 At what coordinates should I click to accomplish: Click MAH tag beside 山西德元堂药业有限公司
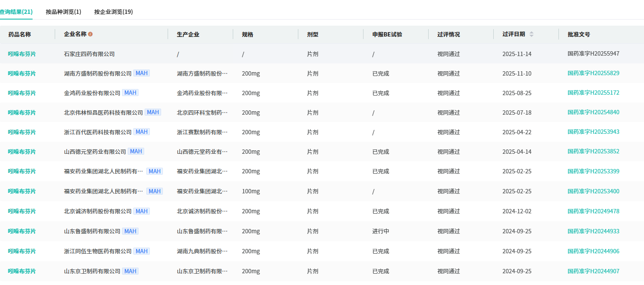click(x=136, y=151)
